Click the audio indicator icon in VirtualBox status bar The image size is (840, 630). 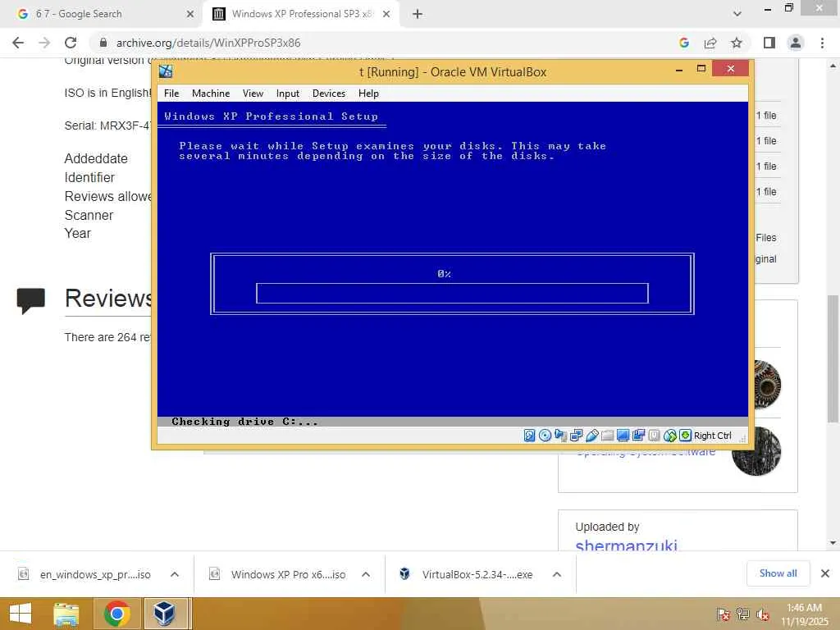560,436
